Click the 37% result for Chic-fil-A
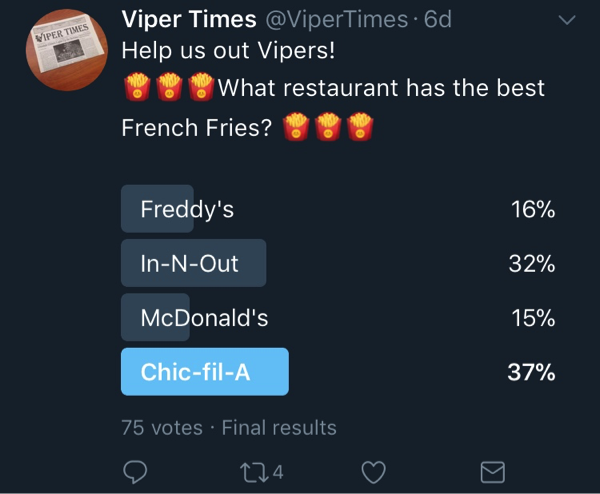600x494 pixels. pyautogui.click(x=531, y=372)
